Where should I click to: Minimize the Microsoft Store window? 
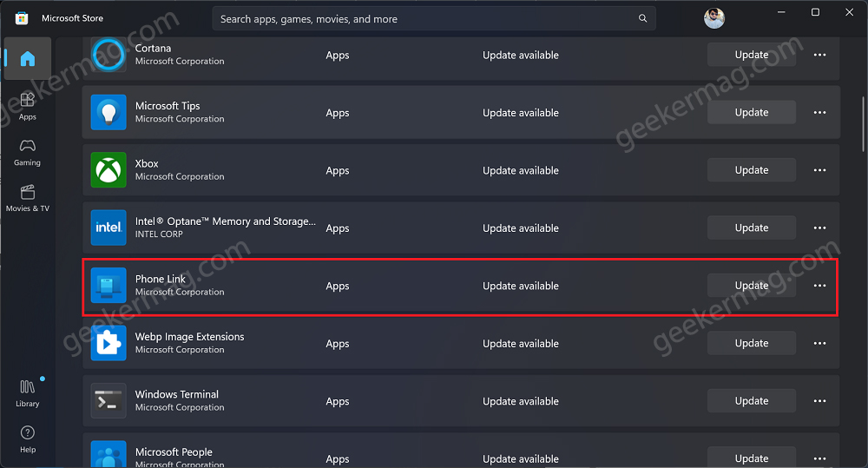point(781,12)
